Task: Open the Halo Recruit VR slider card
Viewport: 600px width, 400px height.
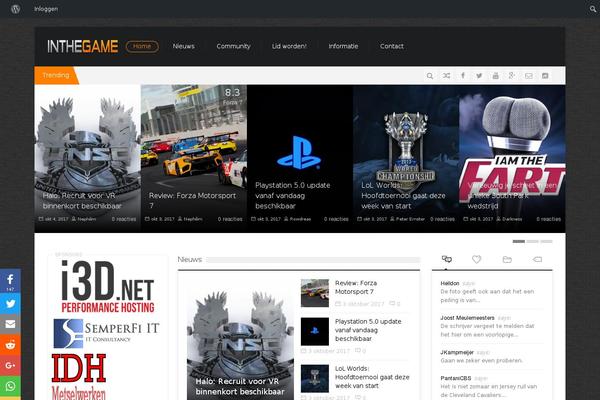Action: click(x=88, y=158)
